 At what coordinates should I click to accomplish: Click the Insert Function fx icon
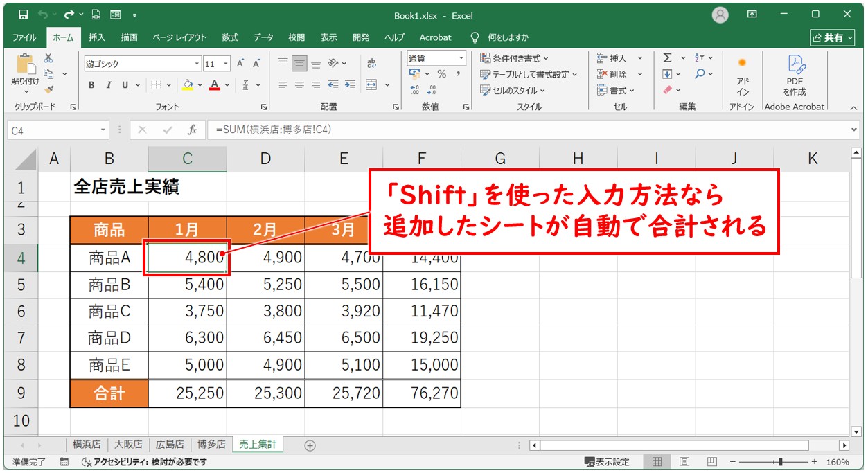click(192, 130)
